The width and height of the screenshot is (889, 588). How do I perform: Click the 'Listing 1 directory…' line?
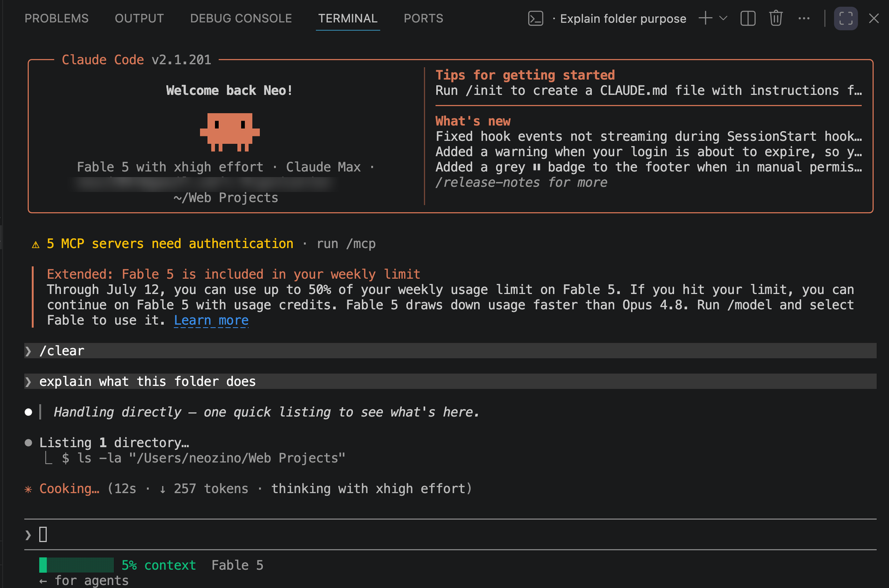click(x=114, y=443)
